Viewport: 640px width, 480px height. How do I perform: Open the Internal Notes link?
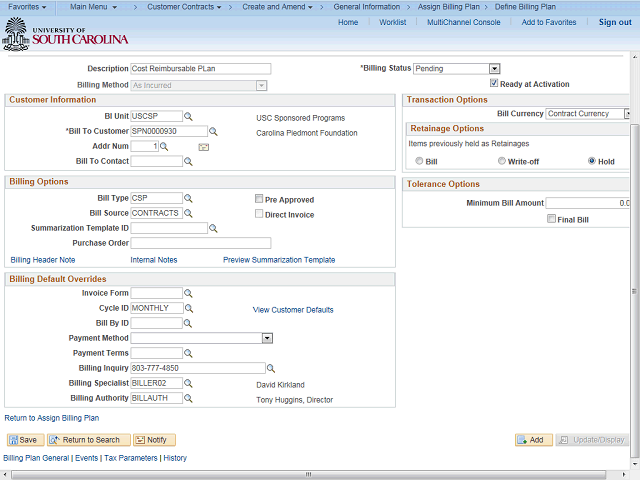pyautogui.click(x=154, y=260)
